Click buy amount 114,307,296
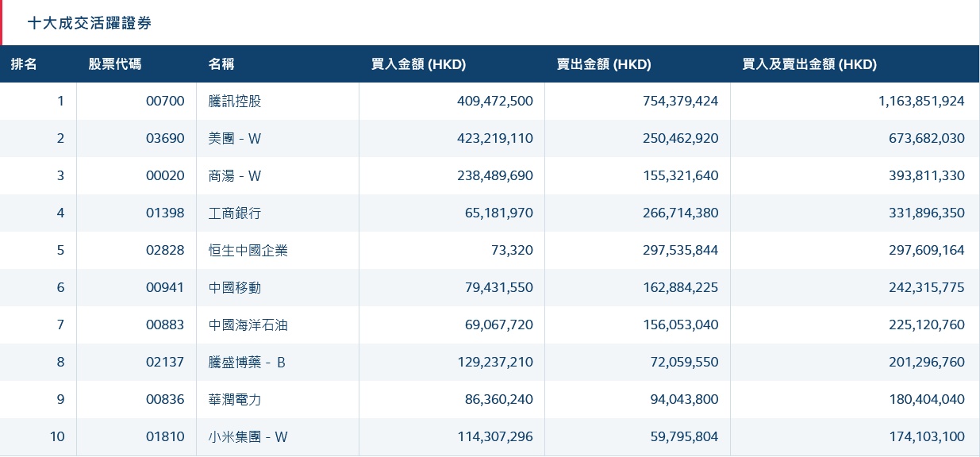 pyautogui.click(x=495, y=436)
